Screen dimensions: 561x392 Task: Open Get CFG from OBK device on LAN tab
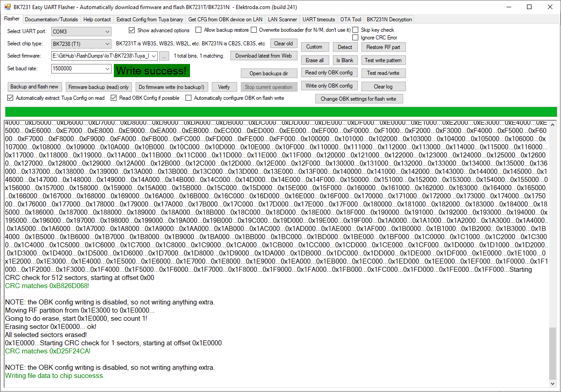(225, 20)
